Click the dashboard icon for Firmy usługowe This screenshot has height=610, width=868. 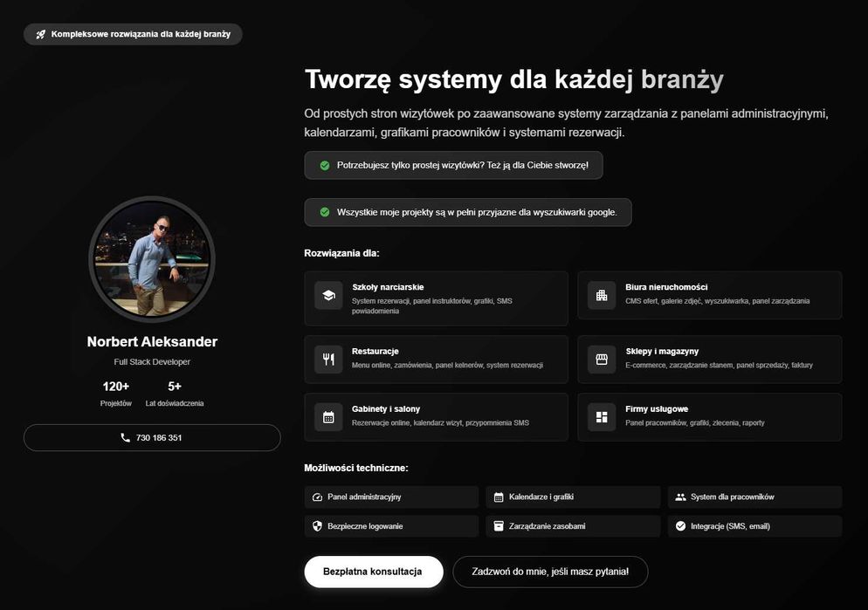coord(602,417)
